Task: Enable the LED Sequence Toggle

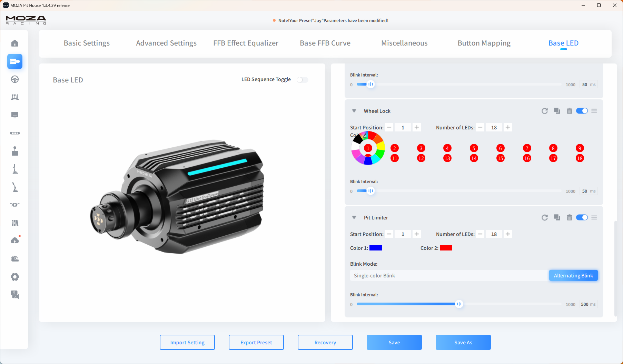Action: pos(302,80)
